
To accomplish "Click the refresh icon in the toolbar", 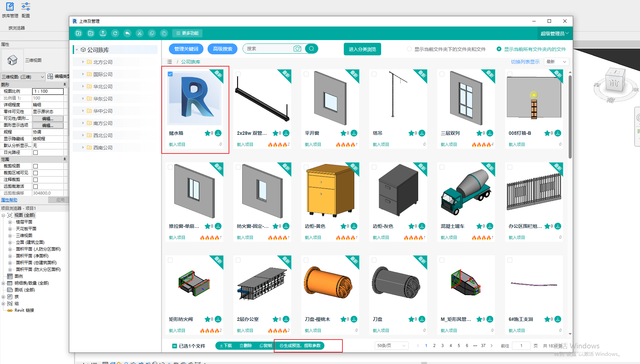I will 115,33.
